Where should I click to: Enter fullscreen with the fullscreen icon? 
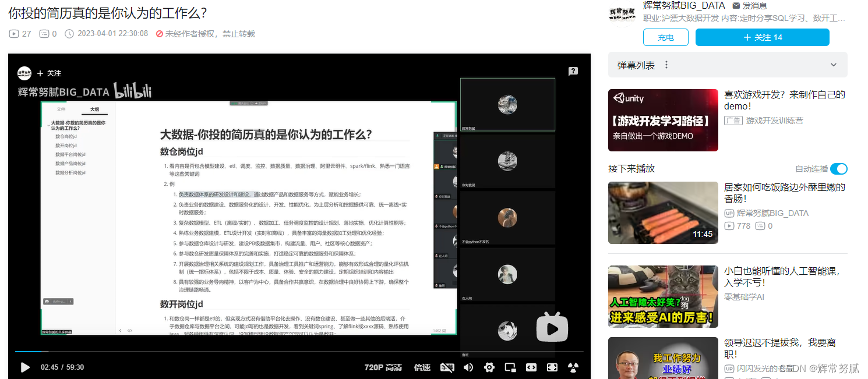pos(552,367)
